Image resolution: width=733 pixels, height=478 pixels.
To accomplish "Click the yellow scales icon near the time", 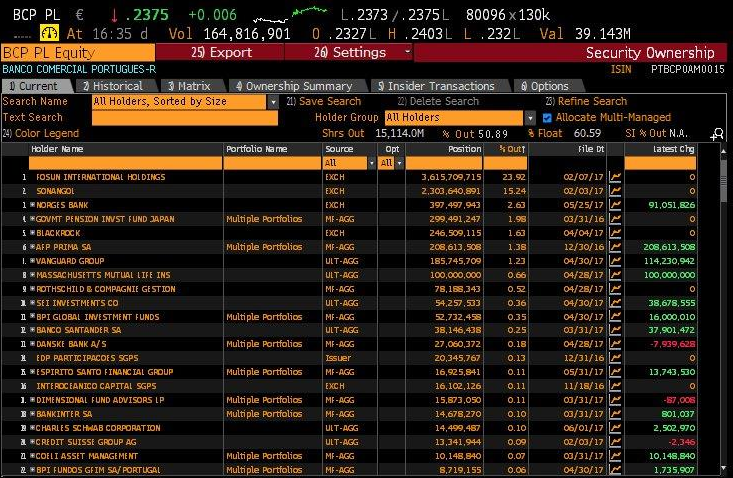I will [x=49, y=33].
